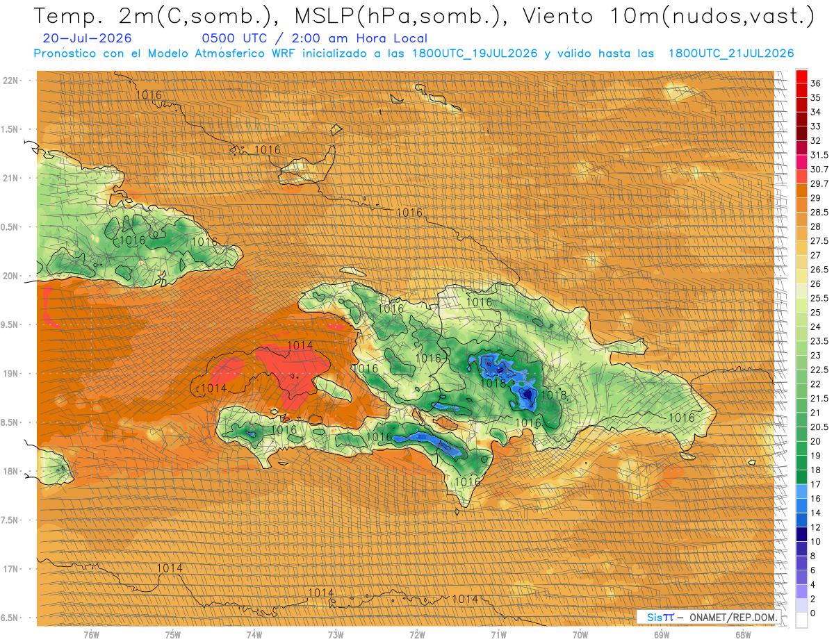Click legend value '22.5'
The width and height of the screenshot is (834, 644).
819,370
